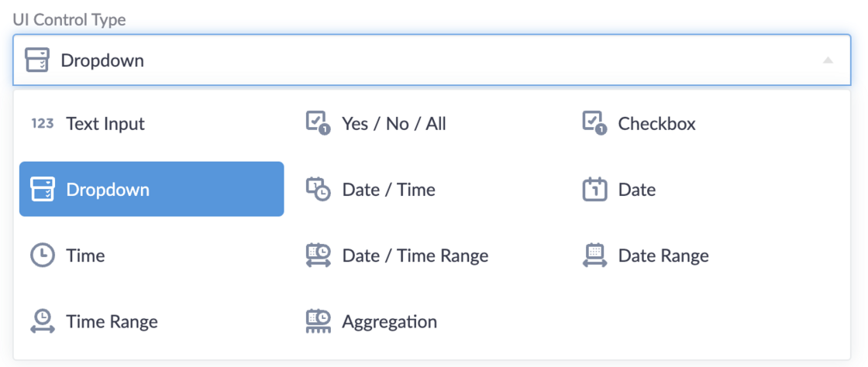Select the Aggregation control type

click(x=389, y=321)
